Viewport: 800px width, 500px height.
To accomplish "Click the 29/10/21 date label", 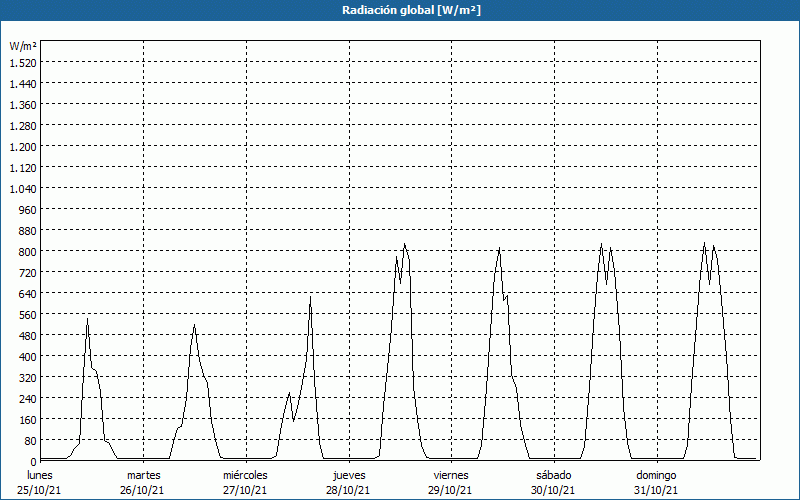I will (x=451, y=490).
